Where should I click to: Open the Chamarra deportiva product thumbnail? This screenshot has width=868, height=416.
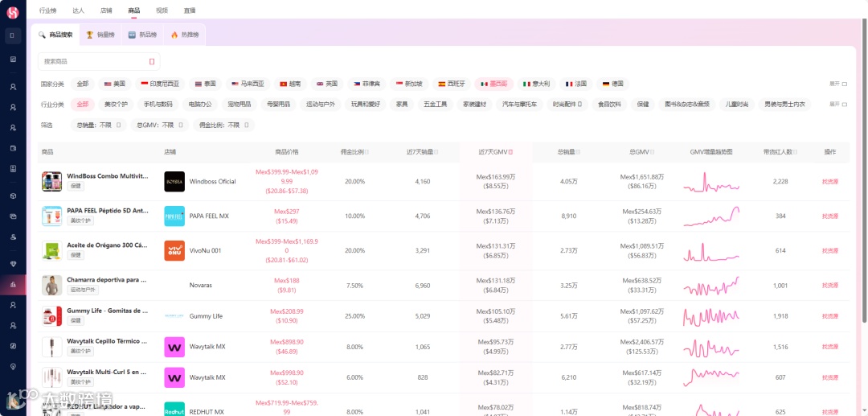(x=51, y=286)
